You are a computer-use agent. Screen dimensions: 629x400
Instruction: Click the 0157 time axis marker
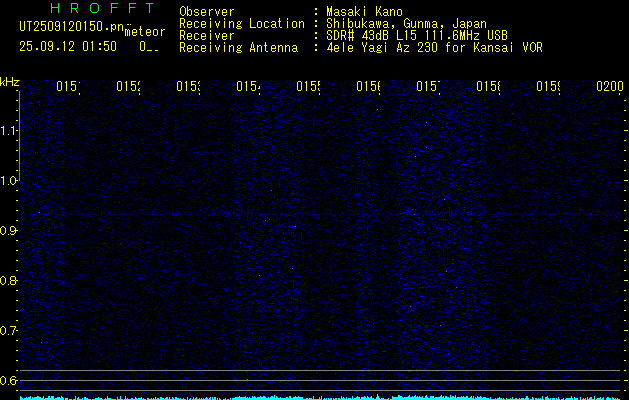428,86
